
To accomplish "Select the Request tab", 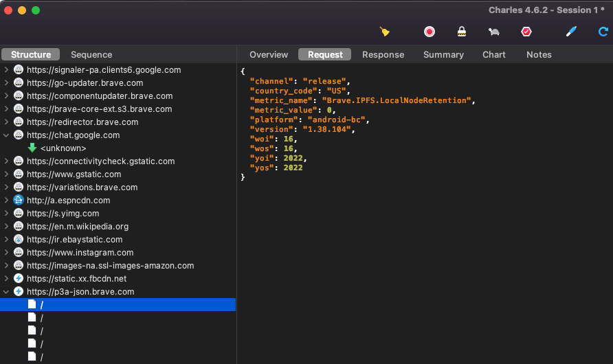I will (325, 54).
